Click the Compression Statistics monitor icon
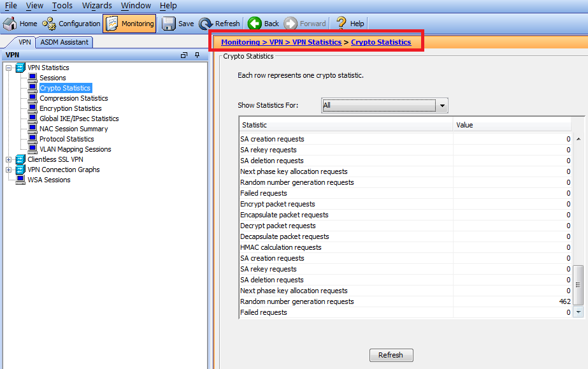Image resolution: width=588 pixels, height=369 pixels. click(x=32, y=98)
